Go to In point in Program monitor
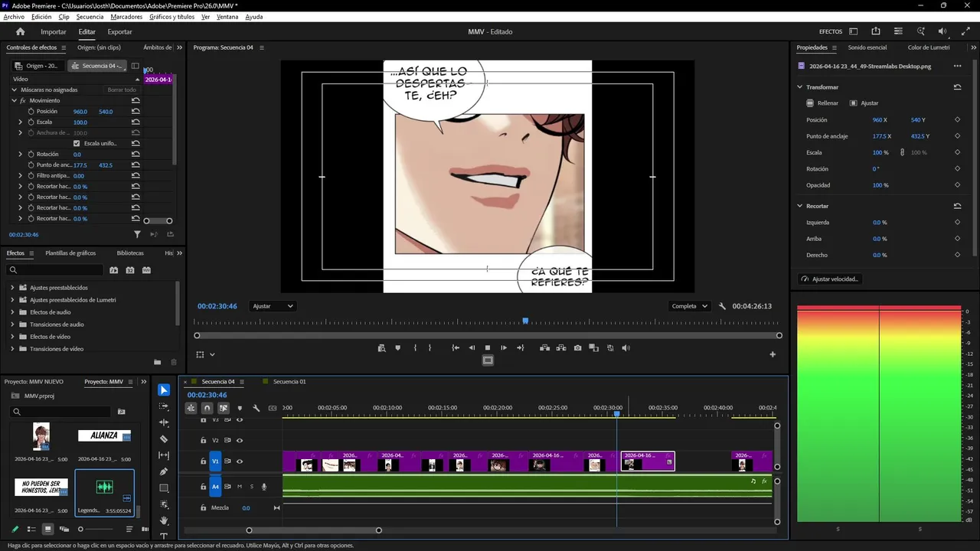 tap(456, 347)
